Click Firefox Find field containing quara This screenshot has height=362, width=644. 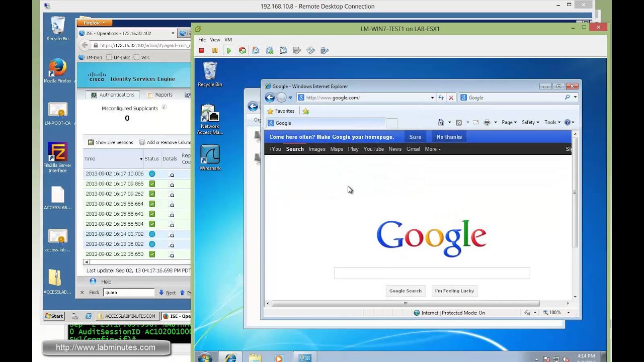[x=129, y=292]
